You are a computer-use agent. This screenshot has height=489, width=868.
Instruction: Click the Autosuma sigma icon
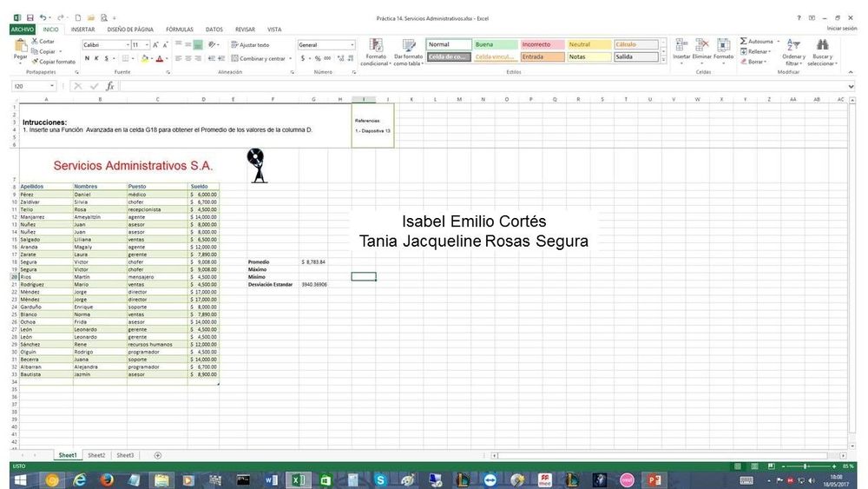coord(744,41)
